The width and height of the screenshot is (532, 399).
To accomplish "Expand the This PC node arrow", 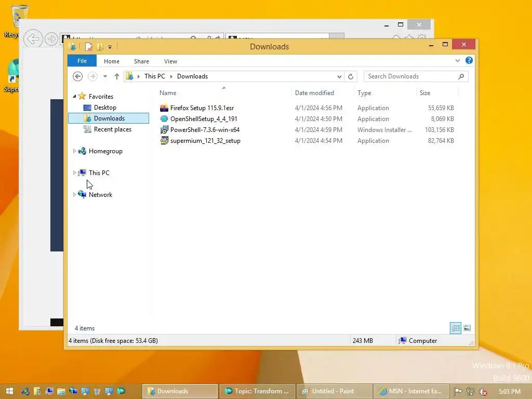I will pos(74,172).
